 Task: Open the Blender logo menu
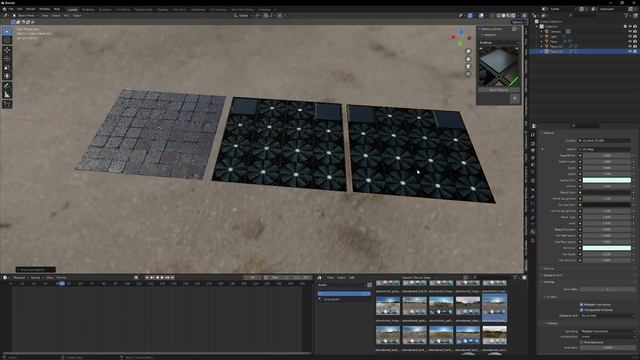pyautogui.click(x=4, y=9)
